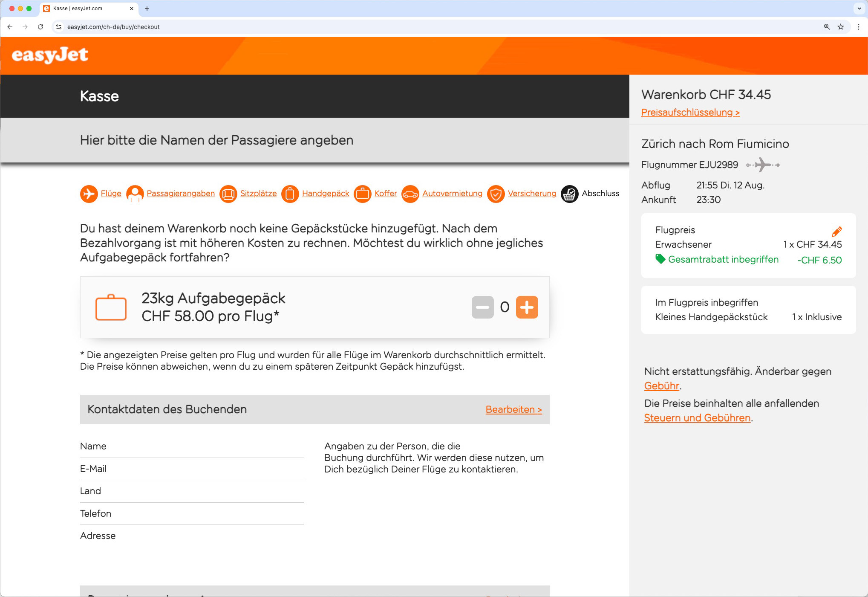Click the green discount tag icon

click(x=660, y=259)
